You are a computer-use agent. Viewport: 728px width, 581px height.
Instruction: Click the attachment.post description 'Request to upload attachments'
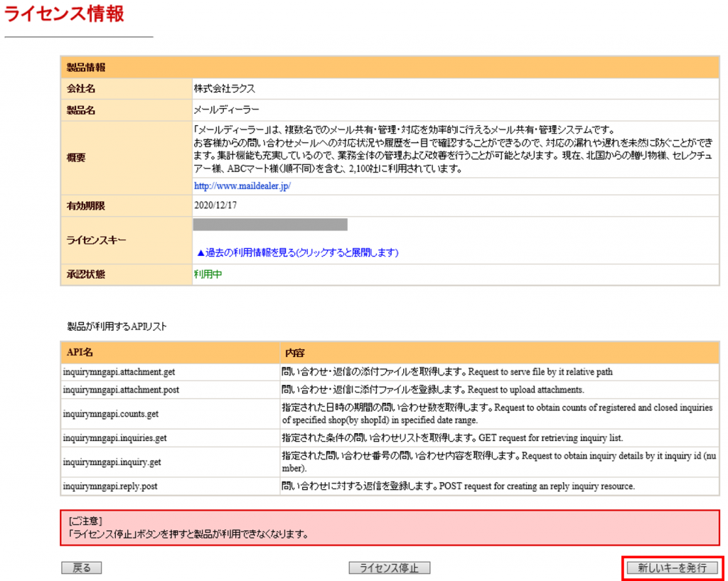pyautogui.click(x=525, y=390)
